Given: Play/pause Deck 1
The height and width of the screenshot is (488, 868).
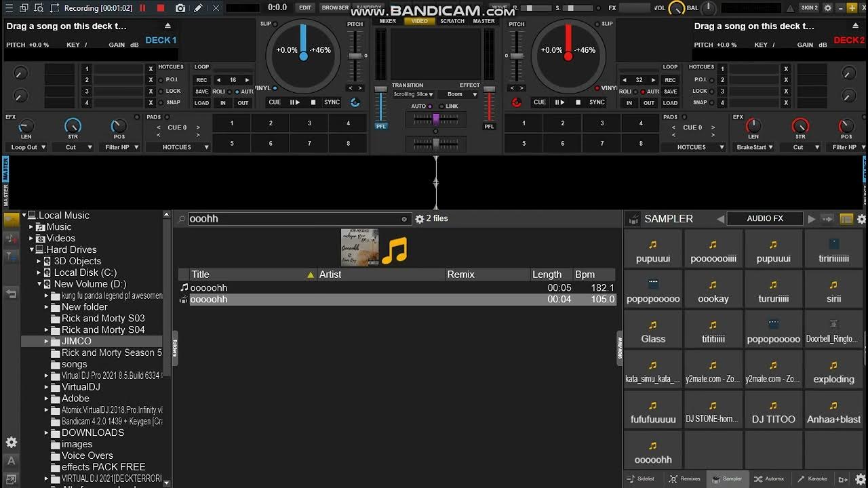Looking at the screenshot, I should coord(295,102).
